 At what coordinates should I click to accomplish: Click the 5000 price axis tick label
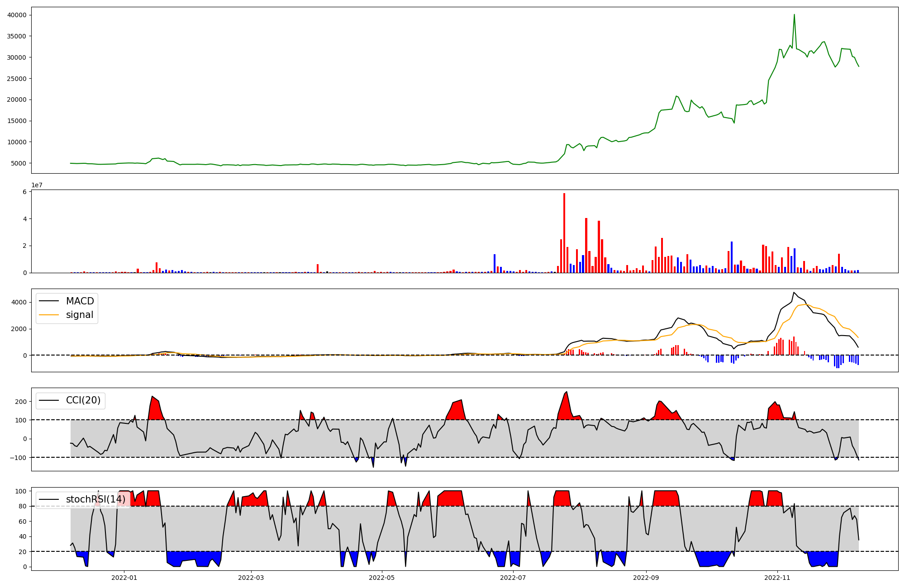tap(19, 163)
